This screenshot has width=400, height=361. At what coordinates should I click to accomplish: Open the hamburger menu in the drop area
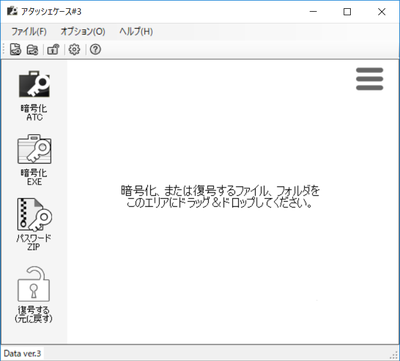(x=369, y=79)
